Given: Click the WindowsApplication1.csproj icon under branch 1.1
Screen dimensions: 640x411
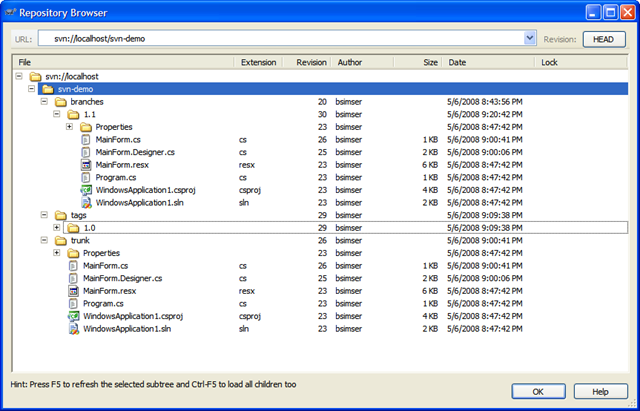Looking at the screenshot, I should coord(86,190).
